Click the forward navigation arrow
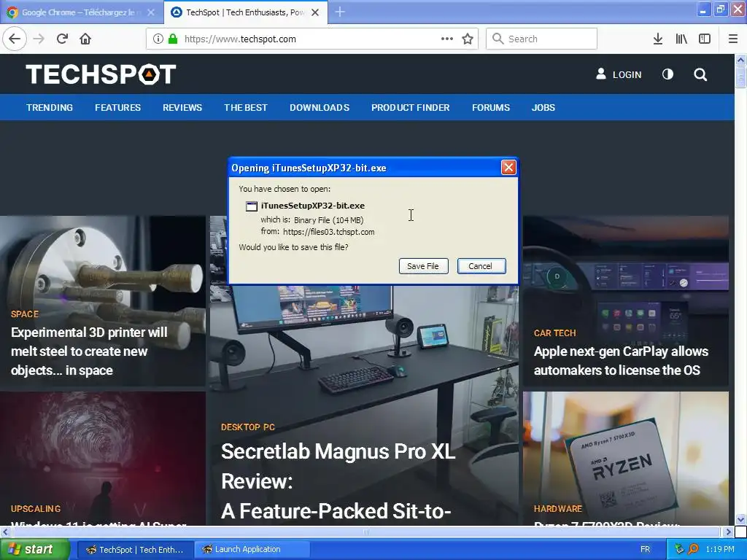The width and height of the screenshot is (747, 560). tap(39, 39)
